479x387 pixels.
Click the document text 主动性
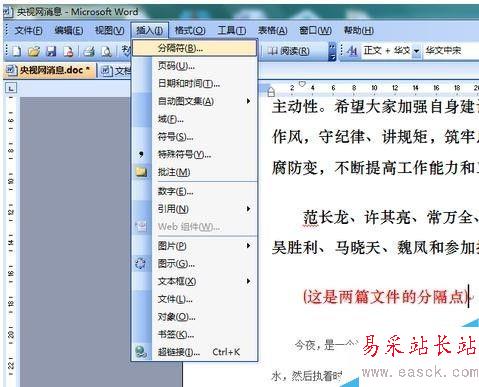pos(295,107)
